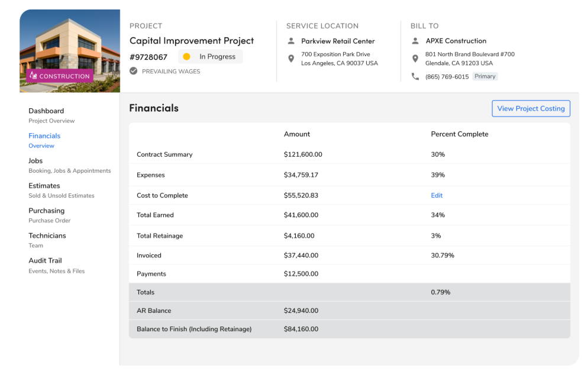The height and width of the screenshot is (375, 588).
Task: Click the phone icon next to (865) 769-6015
Action: pos(415,76)
